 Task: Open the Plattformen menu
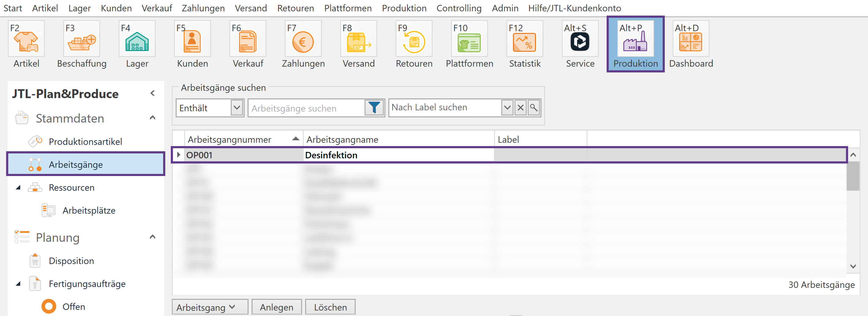coord(348,8)
